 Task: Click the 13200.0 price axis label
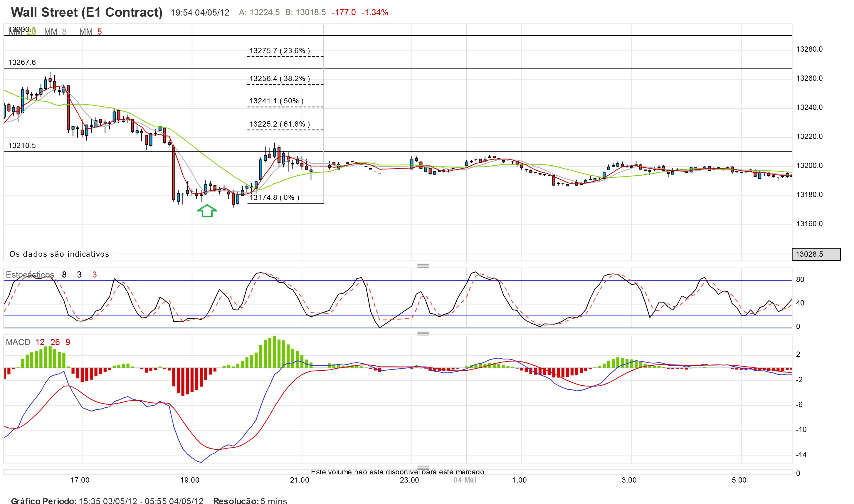point(810,166)
